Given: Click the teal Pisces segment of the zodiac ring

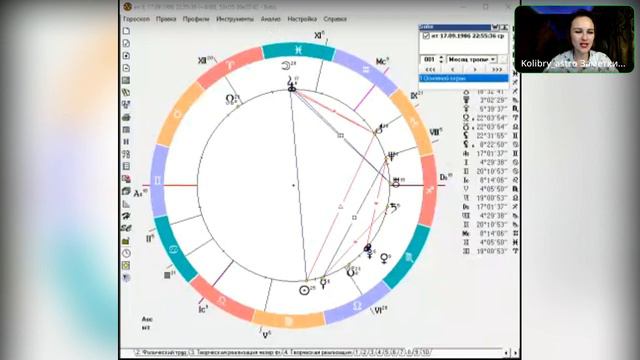Looking at the screenshot, I should pos(298,51).
